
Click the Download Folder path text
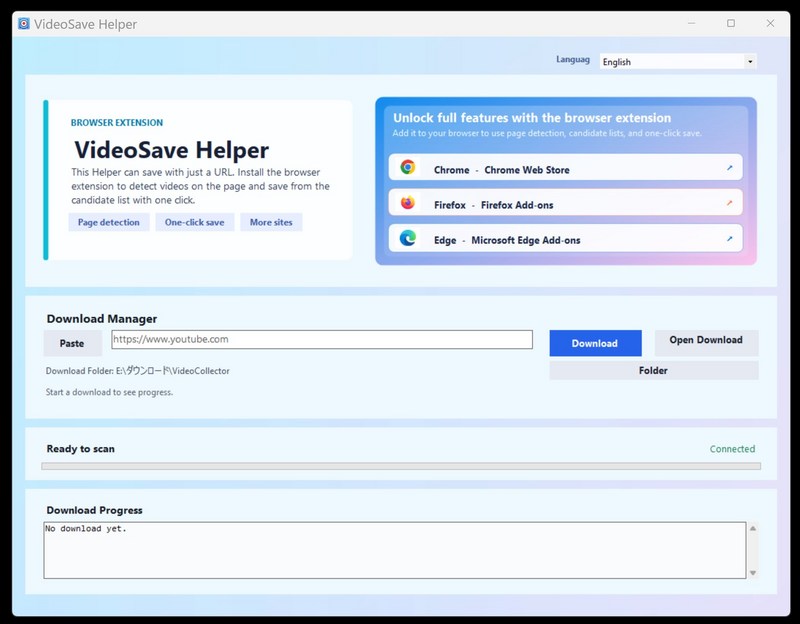pyautogui.click(x=138, y=371)
